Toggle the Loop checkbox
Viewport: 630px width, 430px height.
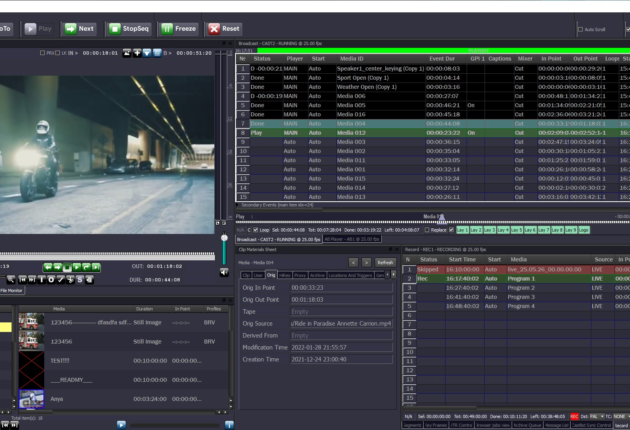[x=256, y=230]
